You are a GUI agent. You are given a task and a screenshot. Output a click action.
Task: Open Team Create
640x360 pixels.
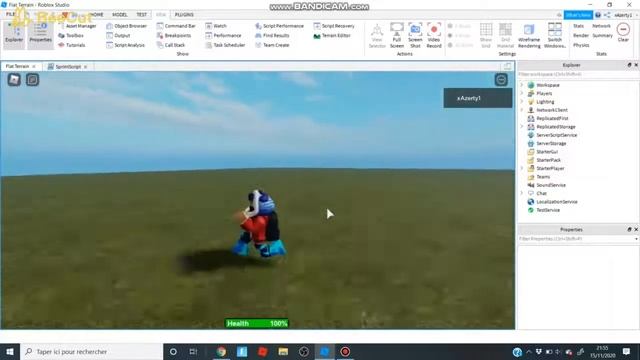272,45
